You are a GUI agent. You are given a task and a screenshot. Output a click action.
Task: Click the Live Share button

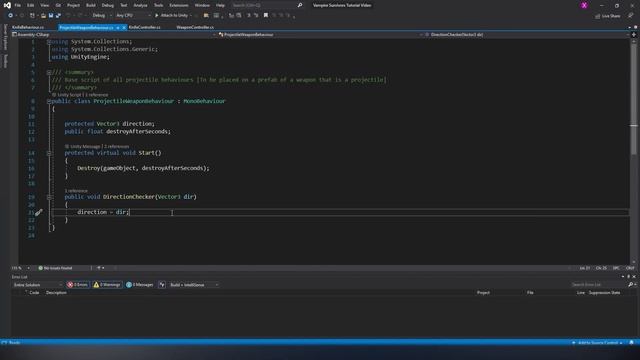point(607,16)
